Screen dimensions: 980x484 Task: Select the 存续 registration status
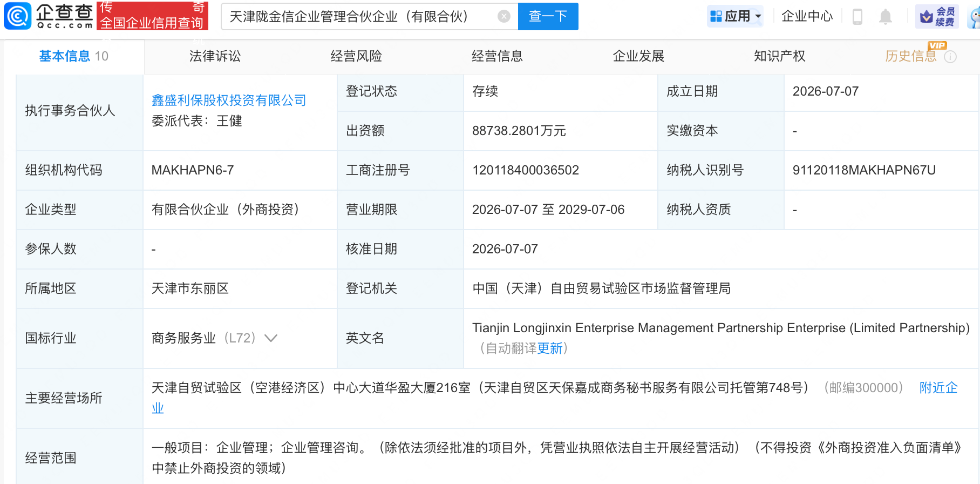[x=485, y=91]
